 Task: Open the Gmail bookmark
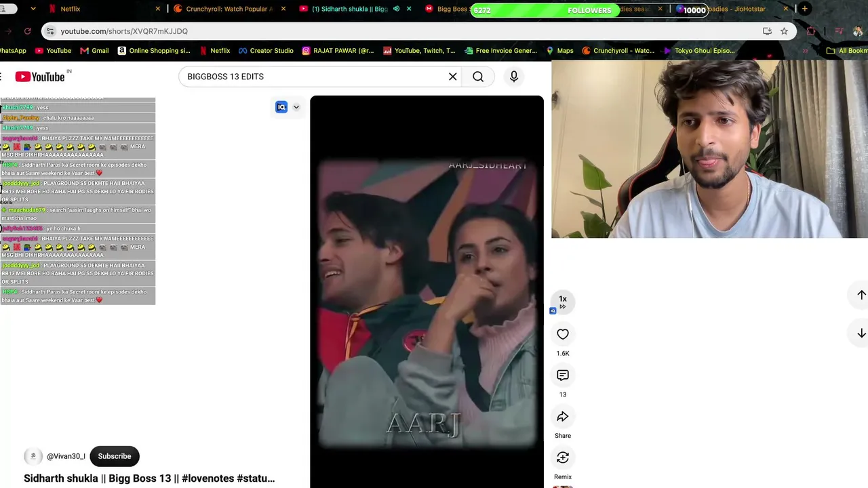pos(94,51)
